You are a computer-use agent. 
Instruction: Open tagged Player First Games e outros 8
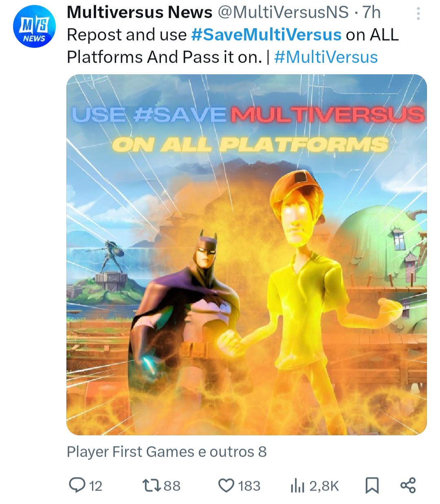tap(167, 452)
